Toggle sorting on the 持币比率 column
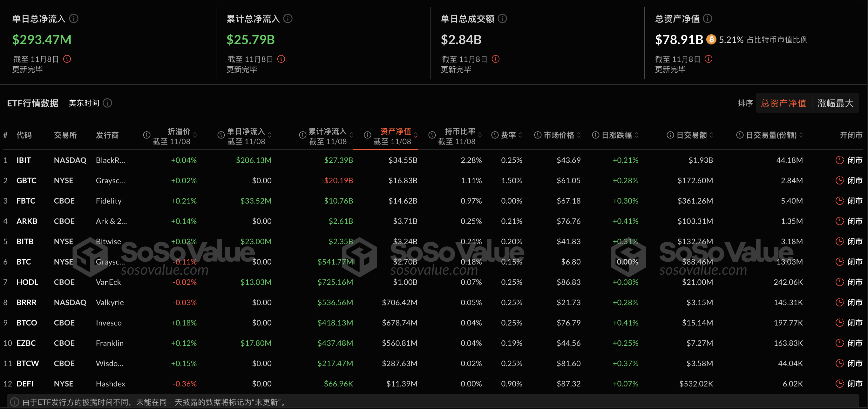The width and height of the screenshot is (868, 409). 479,135
